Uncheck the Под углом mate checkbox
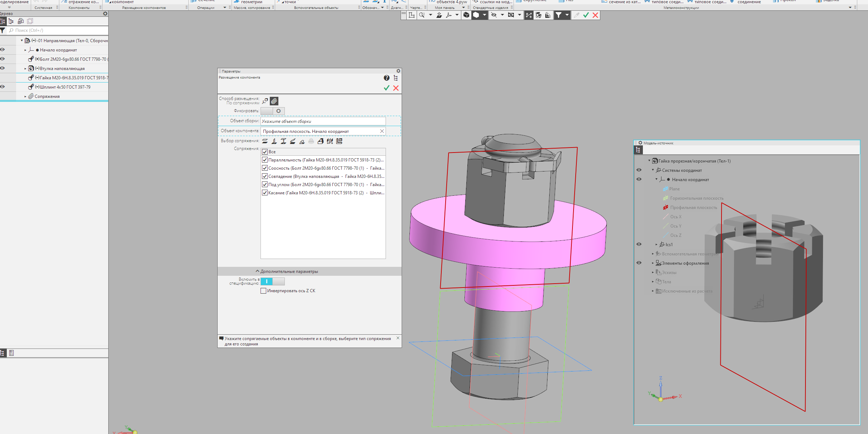 coord(265,184)
